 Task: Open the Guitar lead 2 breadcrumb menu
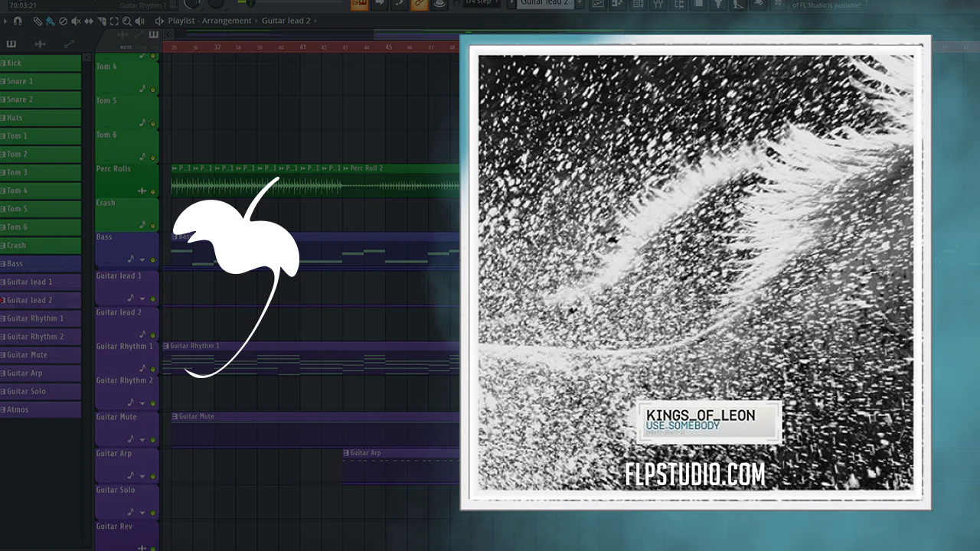coord(286,21)
